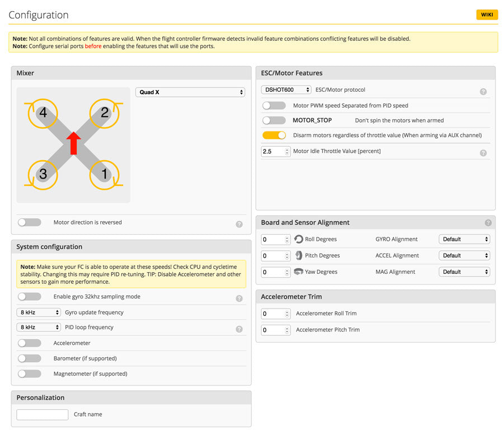Click the red word "before" in the note
The width and height of the screenshot is (504, 430).
(93, 46)
